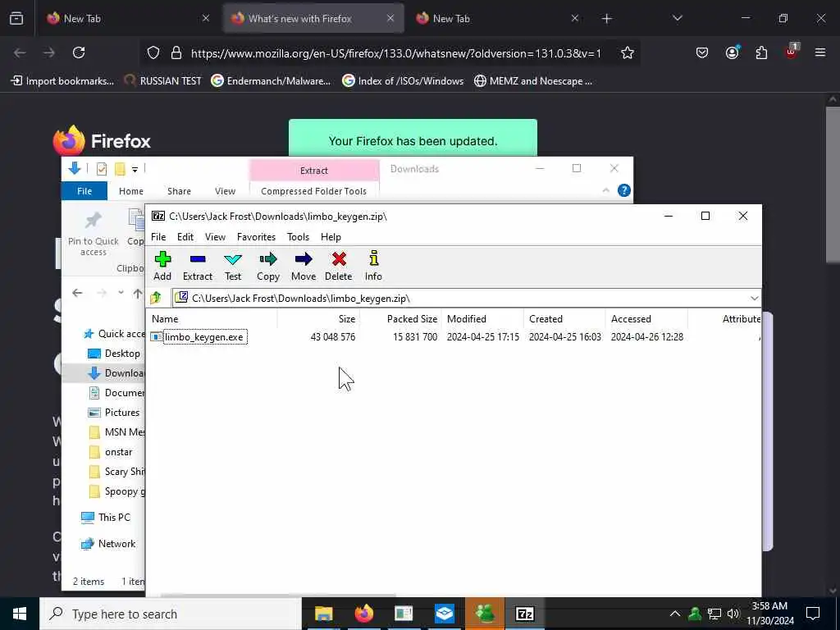Open the 7-Zip Help menu
The width and height of the screenshot is (840, 630).
click(x=331, y=237)
